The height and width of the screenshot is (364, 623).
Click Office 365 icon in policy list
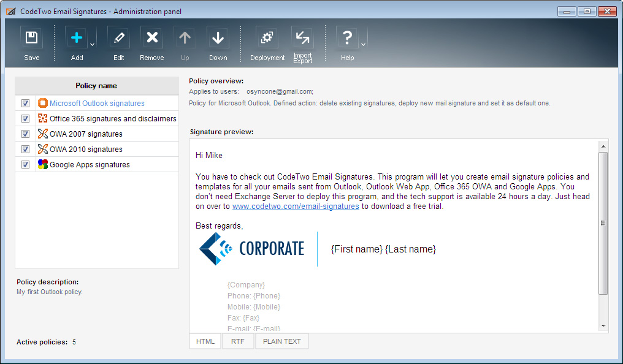coord(43,118)
